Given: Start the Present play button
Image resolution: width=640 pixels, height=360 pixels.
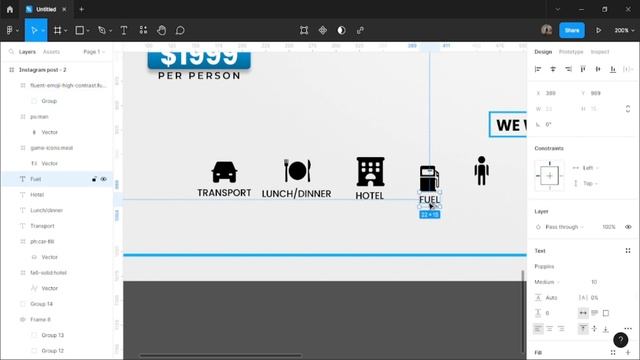Looking at the screenshot, I should click(598, 30).
